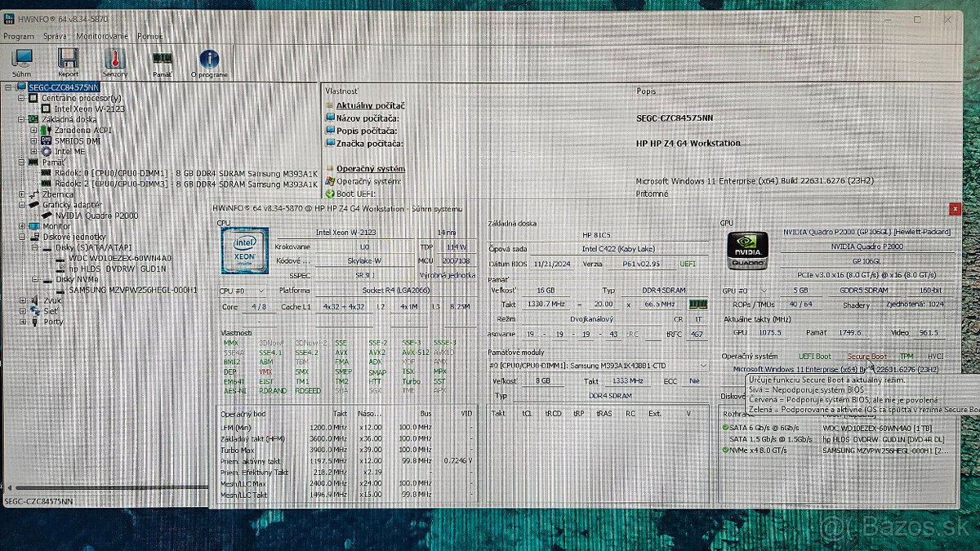Screen dimensions: 980x551
Task: Click the Report floppy-disk toolbar icon
Action: coord(67,59)
